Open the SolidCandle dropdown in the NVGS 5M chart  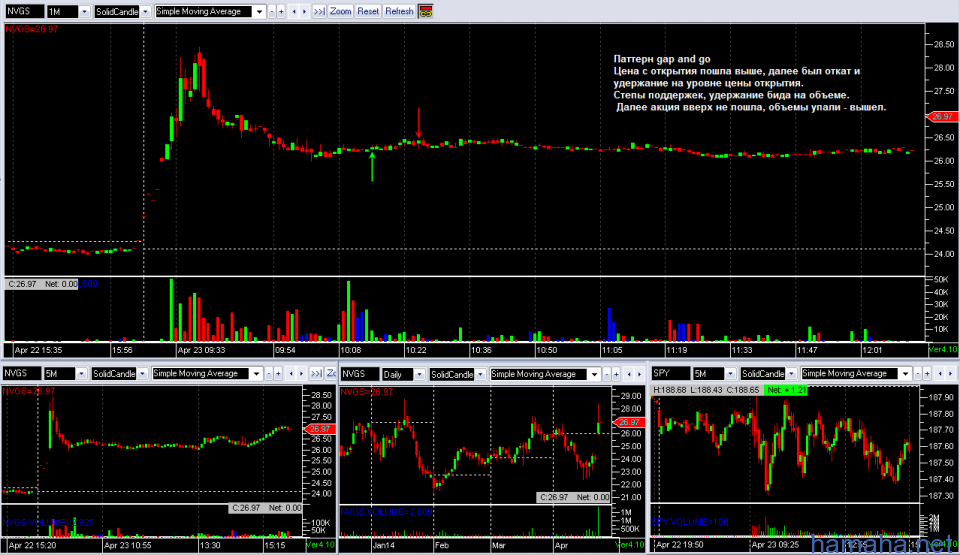click(x=142, y=374)
